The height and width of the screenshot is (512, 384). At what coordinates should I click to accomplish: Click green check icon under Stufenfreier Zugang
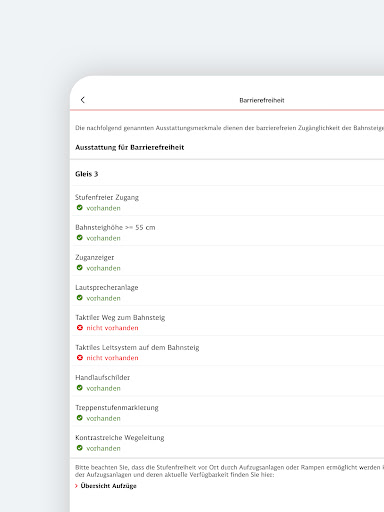tap(80, 208)
